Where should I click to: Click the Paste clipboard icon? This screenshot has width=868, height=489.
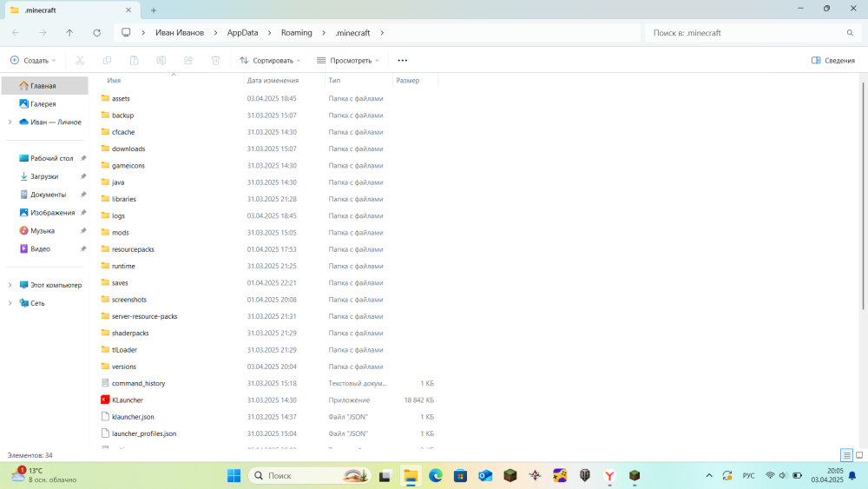point(134,60)
